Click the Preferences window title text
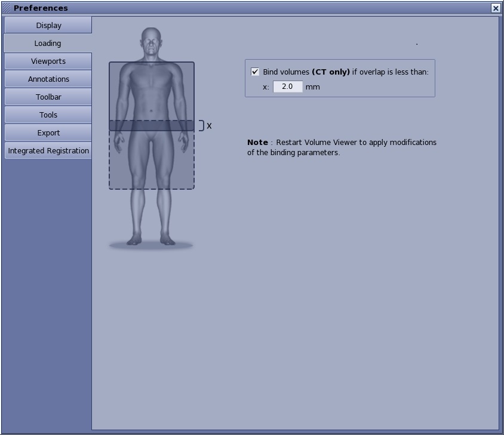Image resolution: width=504 pixels, height=435 pixels. coord(41,8)
